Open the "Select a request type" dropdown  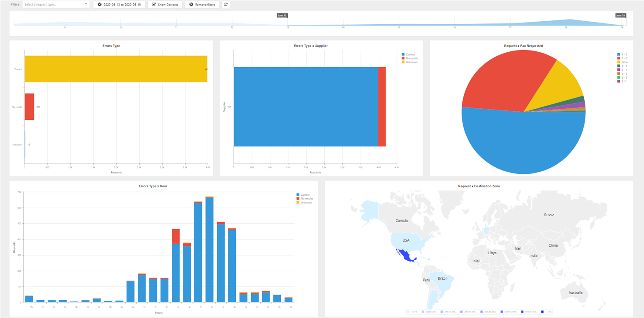click(56, 5)
